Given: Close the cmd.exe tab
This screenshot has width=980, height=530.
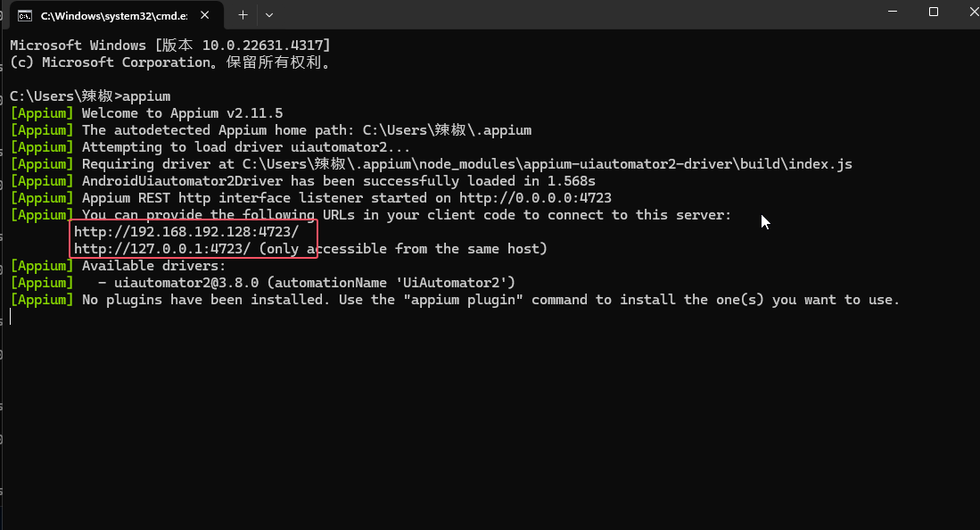Looking at the screenshot, I should point(204,15).
